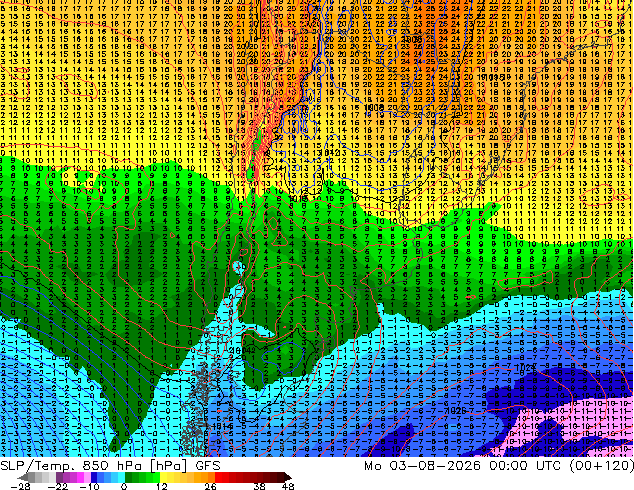Click the -22 legend value
Screen dimensions: 634x490
[57, 486]
